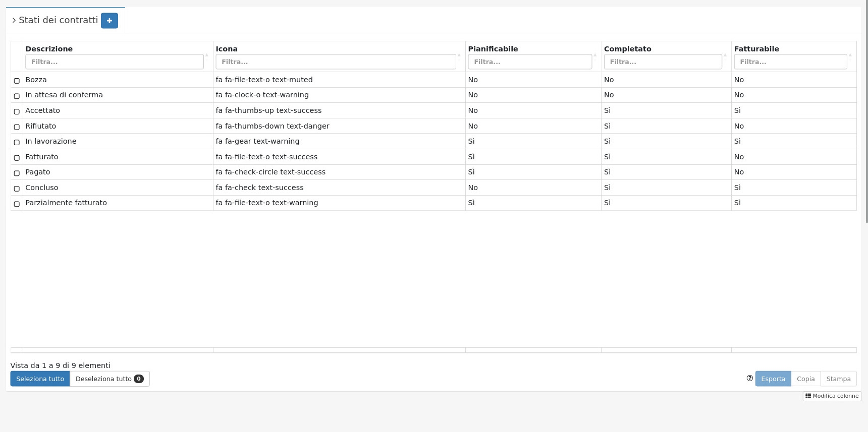Viewport: 868px width, 432px height.
Task: Click the Copia button
Action: 805,379
